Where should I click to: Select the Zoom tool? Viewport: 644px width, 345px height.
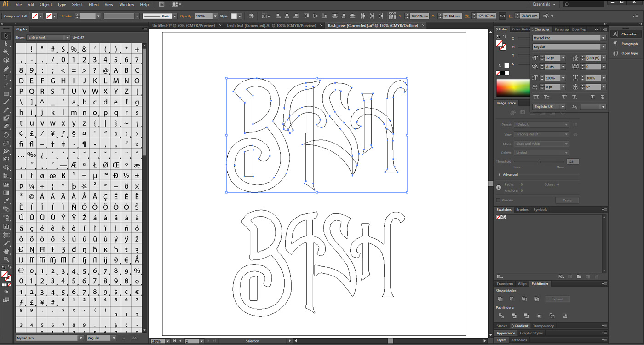pyautogui.click(x=6, y=259)
